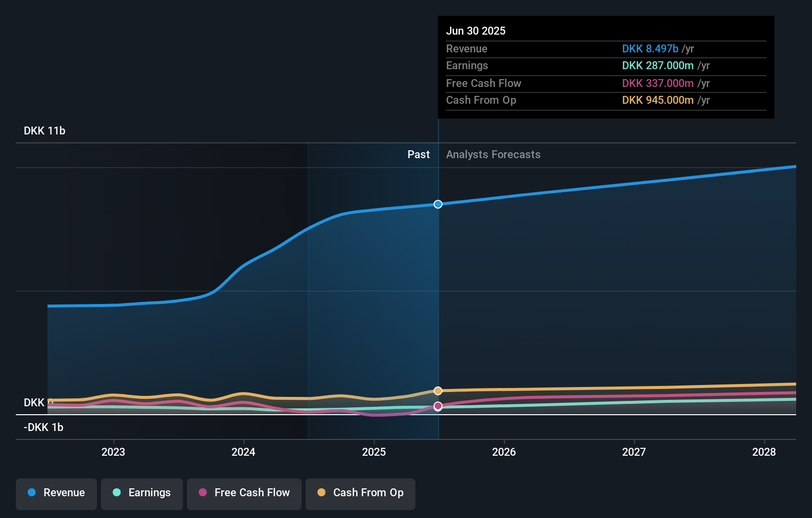812x518 pixels.
Task: Toggle the Earnings series visibility
Action: pyautogui.click(x=142, y=493)
